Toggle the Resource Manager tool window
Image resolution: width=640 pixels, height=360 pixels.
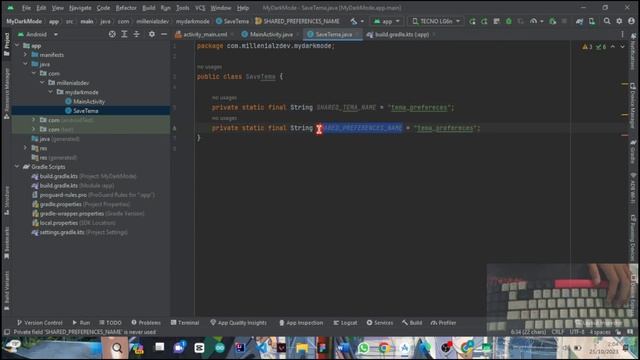[7, 93]
